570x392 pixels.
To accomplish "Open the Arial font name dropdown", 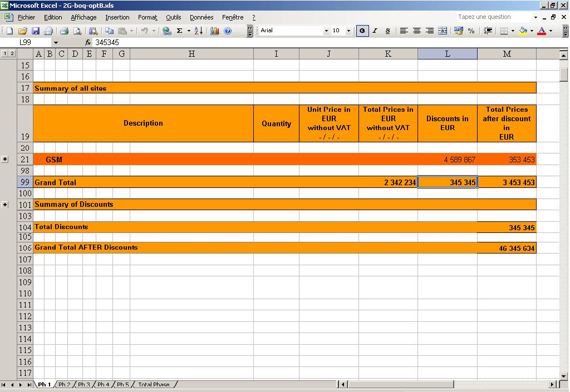I will pyautogui.click(x=326, y=31).
